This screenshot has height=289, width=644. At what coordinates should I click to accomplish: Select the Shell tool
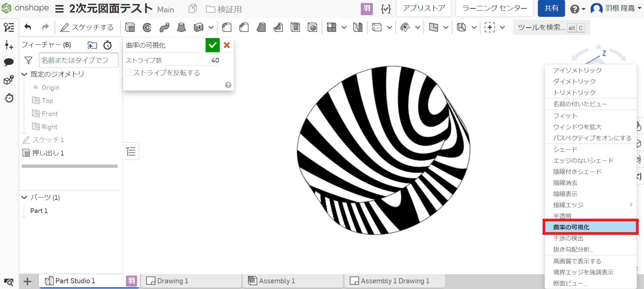point(295,27)
